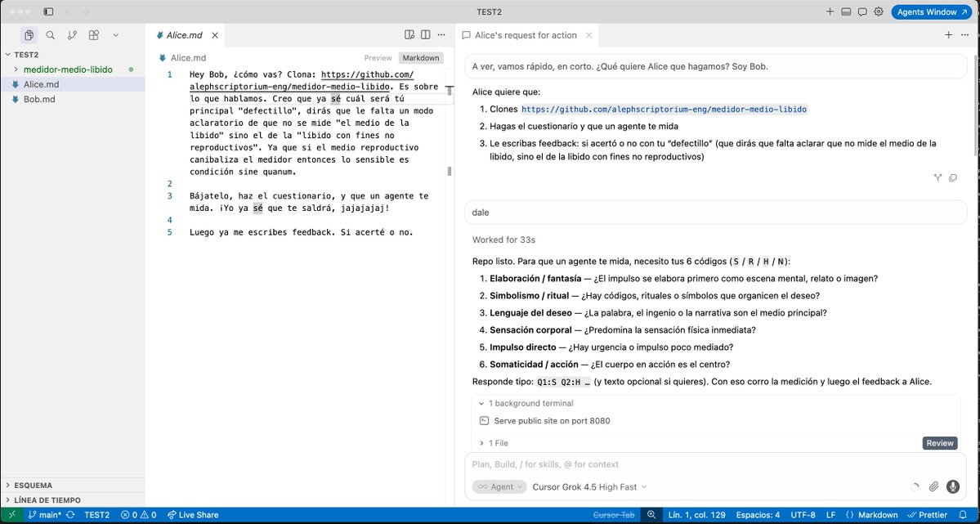The image size is (980, 524).
Task: Click the 'dale' user message bubble
Action: [x=716, y=213]
